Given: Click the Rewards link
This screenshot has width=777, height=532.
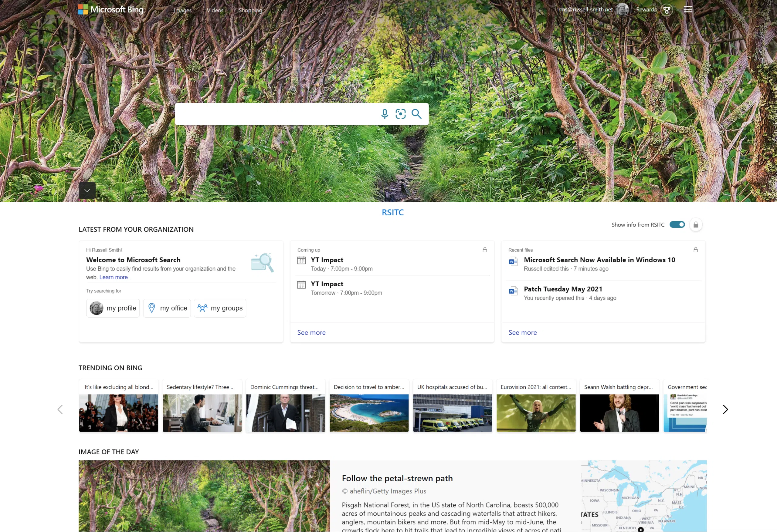Looking at the screenshot, I should [x=646, y=9].
